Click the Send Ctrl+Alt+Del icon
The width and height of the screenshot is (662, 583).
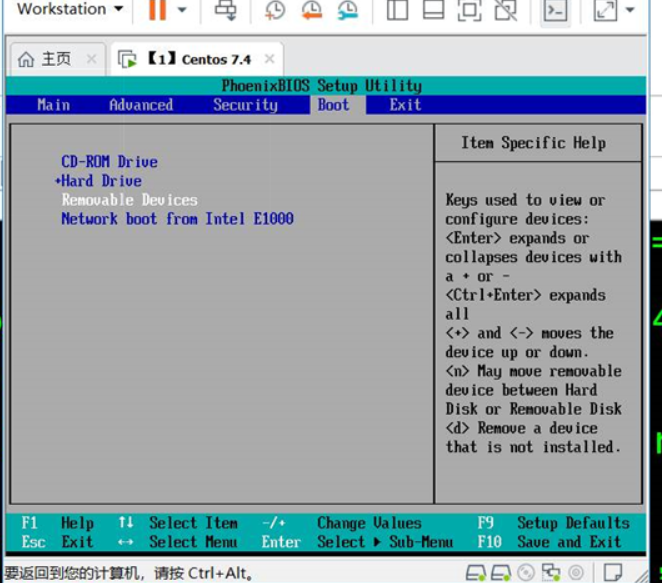(x=225, y=9)
